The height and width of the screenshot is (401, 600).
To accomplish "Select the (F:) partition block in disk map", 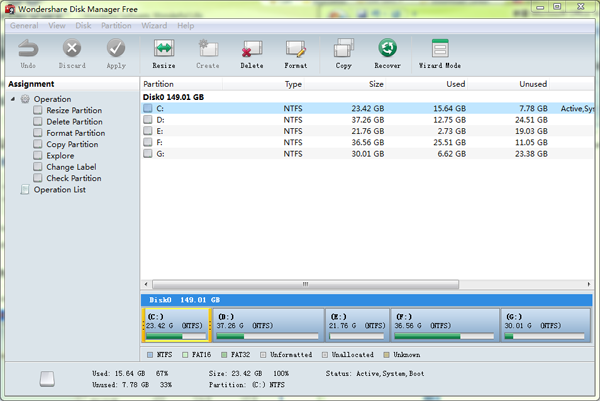I will coord(445,325).
